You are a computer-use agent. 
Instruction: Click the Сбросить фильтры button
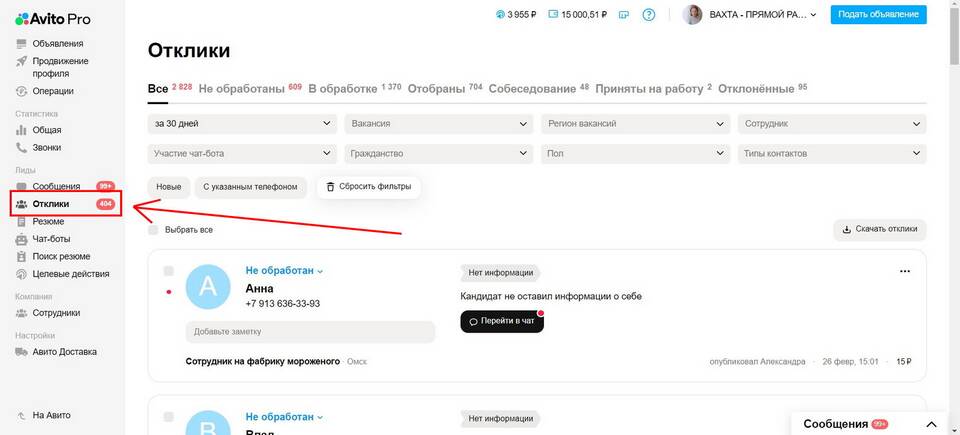pyautogui.click(x=368, y=187)
